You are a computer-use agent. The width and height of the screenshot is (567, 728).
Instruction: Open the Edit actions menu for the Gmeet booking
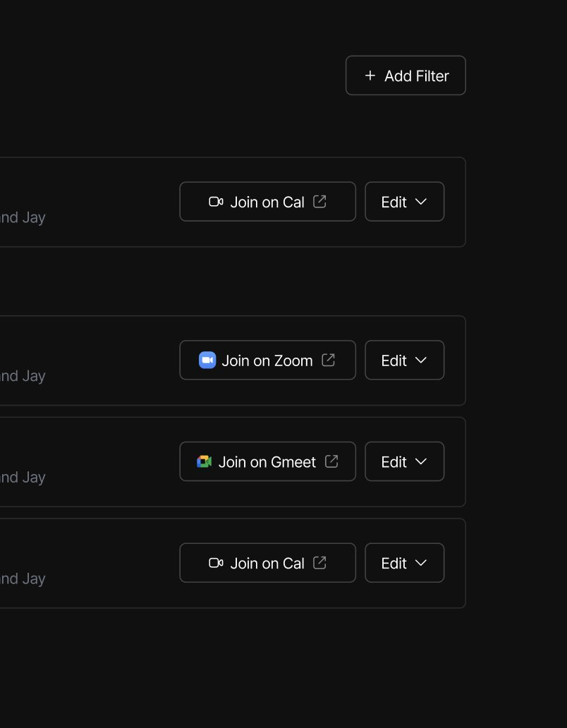click(x=404, y=461)
